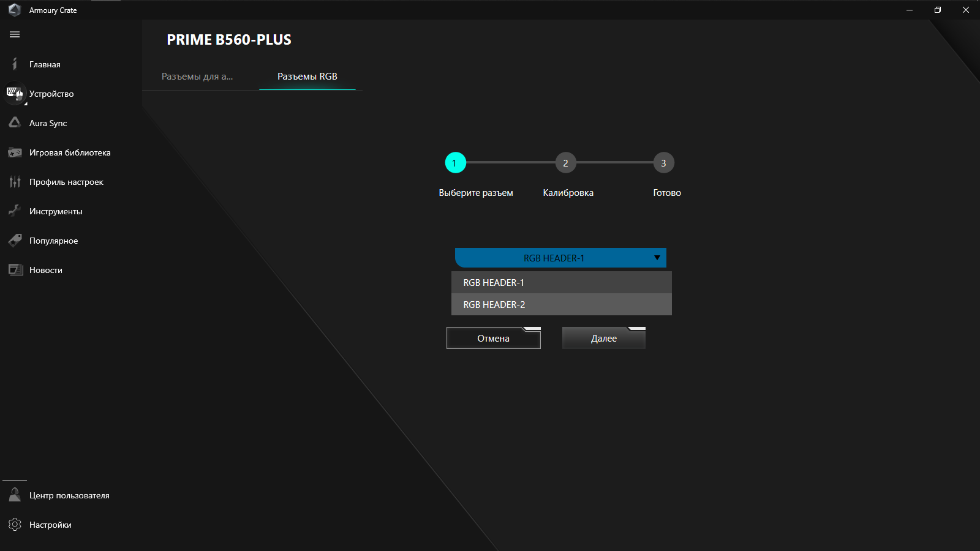Choose RGB HEADER-1 from dropdown list
The height and width of the screenshot is (551, 980).
tap(562, 282)
